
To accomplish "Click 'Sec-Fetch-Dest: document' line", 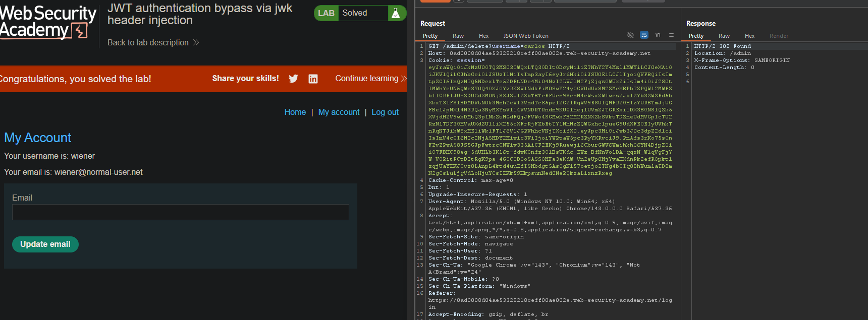I will click(470, 258).
